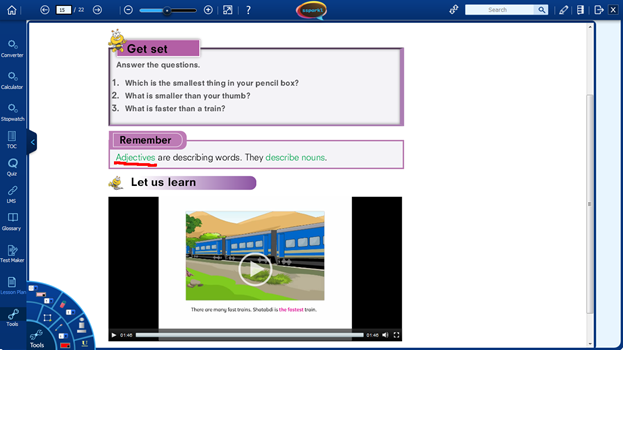Open the size dropdown below the eraser
Screen dimensions: 625x444
[x=71, y=312]
